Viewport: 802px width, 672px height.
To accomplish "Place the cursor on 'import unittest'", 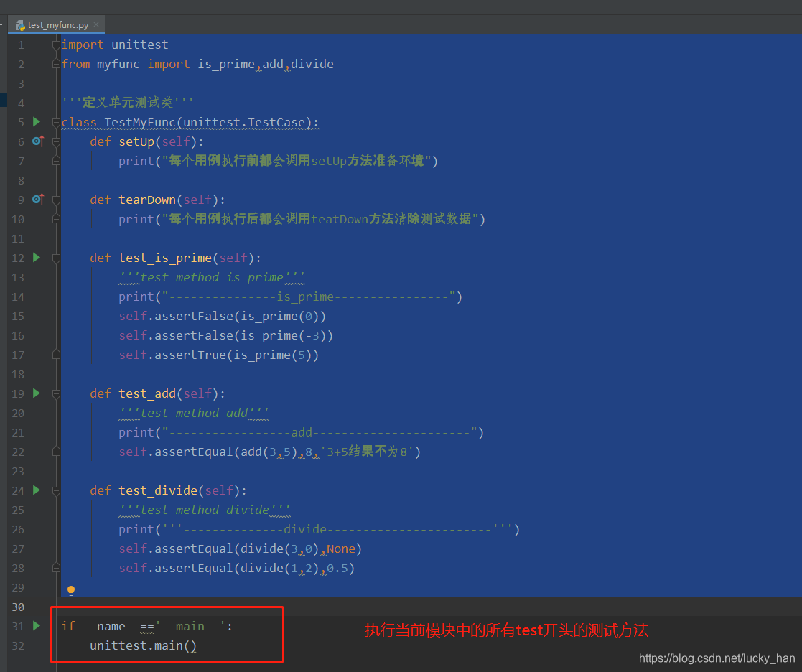I will pyautogui.click(x=115, y=45).
